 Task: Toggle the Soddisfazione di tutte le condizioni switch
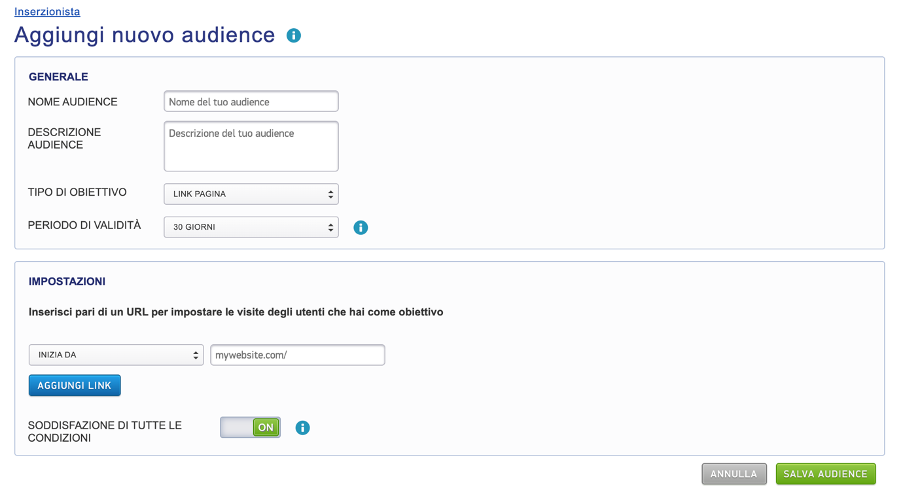coord(250,428)
